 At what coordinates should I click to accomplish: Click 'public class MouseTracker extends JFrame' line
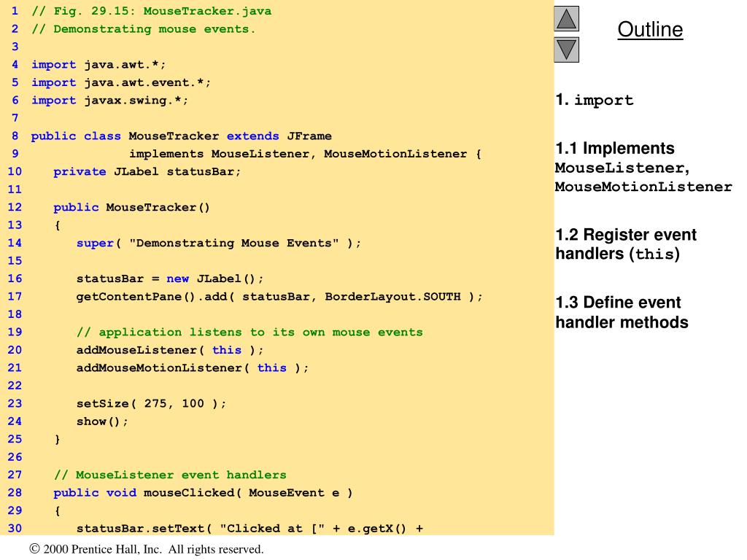[182, 136]
